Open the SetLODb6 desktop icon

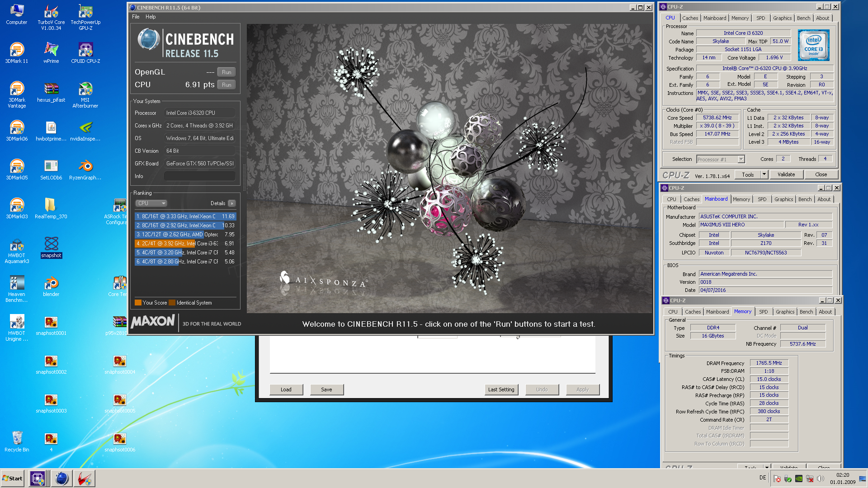tap(51, 169)
